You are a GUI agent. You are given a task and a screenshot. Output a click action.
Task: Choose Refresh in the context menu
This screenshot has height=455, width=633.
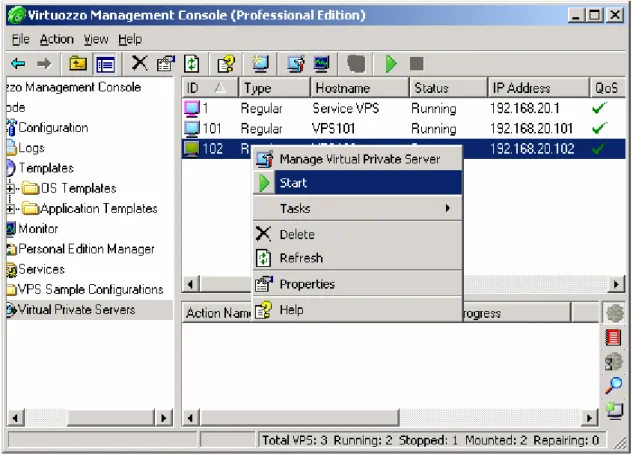tap(357, 258)
